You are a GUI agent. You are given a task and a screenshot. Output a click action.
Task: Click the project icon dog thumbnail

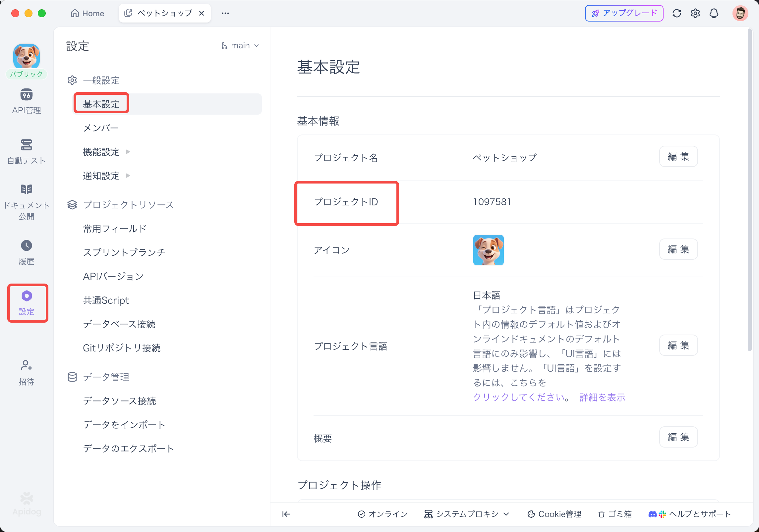coord(488,250)
